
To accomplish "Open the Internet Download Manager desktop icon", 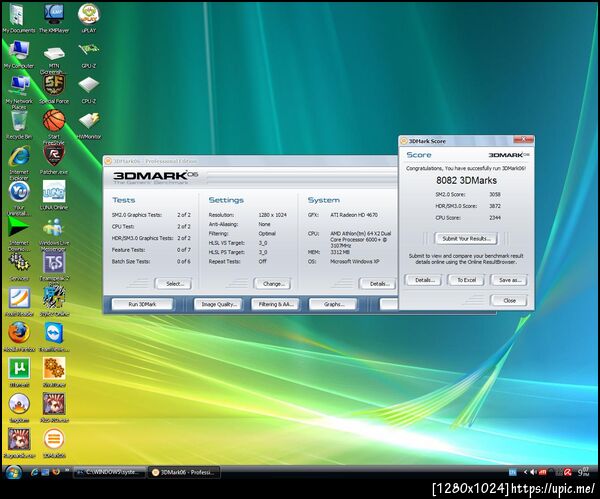I will tap(19, 233).
